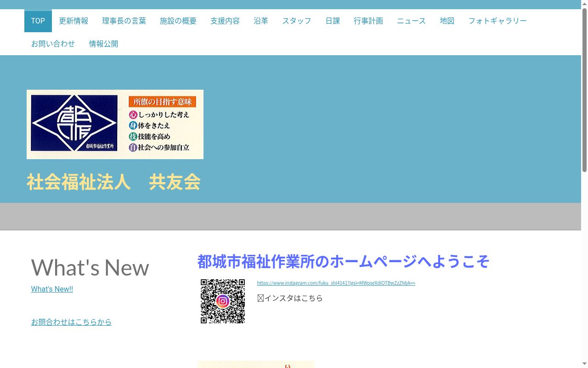Image resolution: width=588 pixels, height=368 pixels.
Task: Click the What's New heading
Action: click(x=90, y=267)
